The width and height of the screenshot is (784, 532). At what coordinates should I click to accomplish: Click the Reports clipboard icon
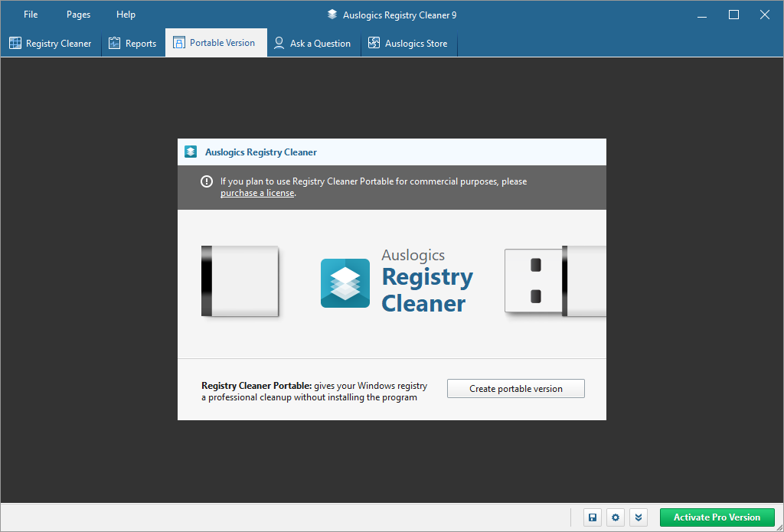tap(115, 43)
